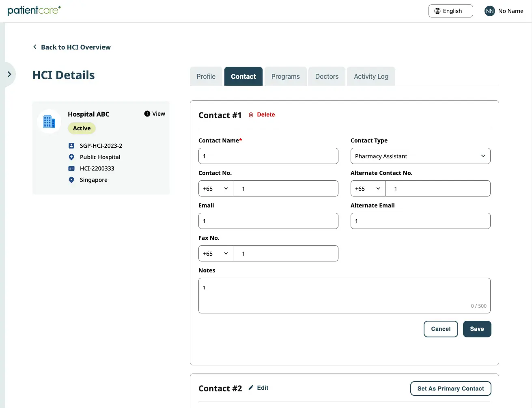The height and width of the screenshot is (408, 532).
Task: Click inside the Notes text area
Action: [344, 294]
